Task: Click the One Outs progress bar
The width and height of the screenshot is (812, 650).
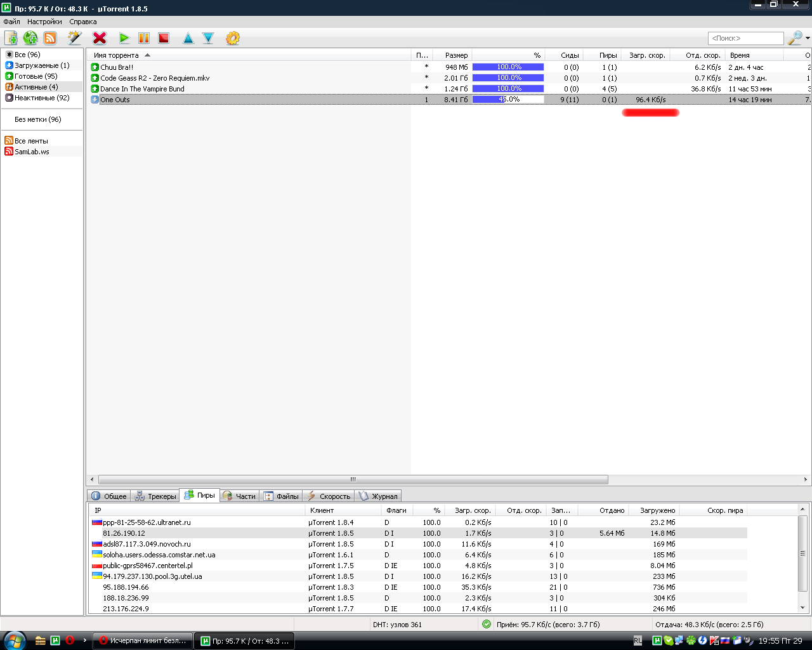Action: tap(507, 100)
